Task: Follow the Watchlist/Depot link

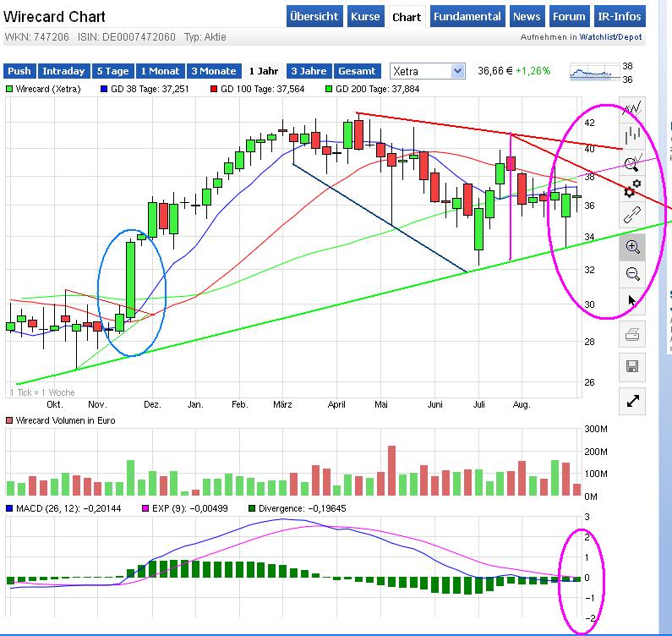Action: (610, 37)
